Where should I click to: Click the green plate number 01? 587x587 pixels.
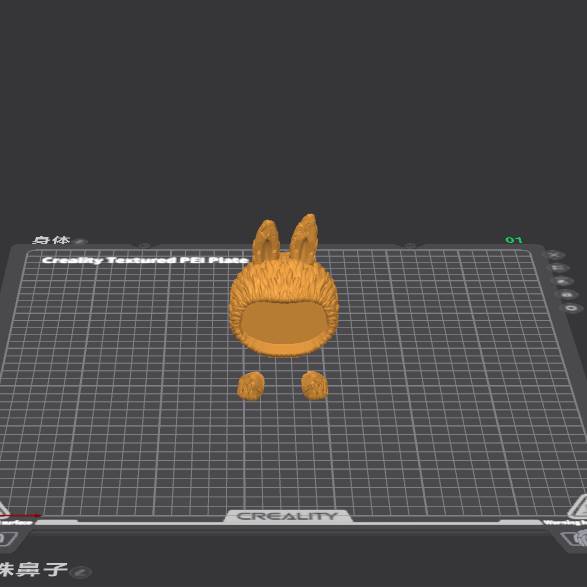513,240
